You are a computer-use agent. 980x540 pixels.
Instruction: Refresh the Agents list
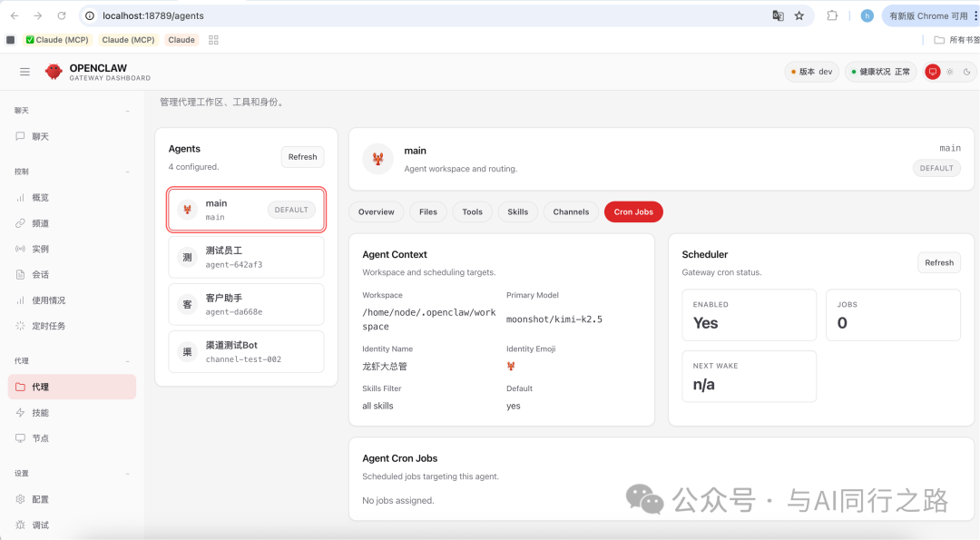pyautogui.click(x=302, y=157)
